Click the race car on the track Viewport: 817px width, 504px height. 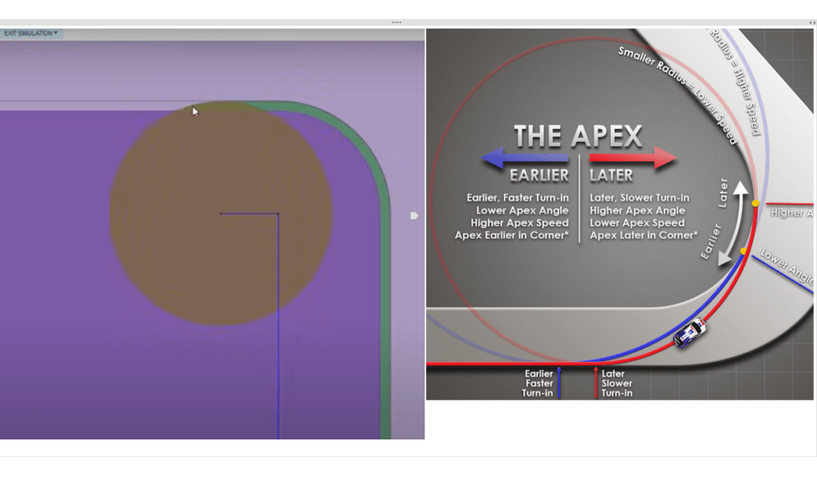pyautogui.click(x=689, y=332)
